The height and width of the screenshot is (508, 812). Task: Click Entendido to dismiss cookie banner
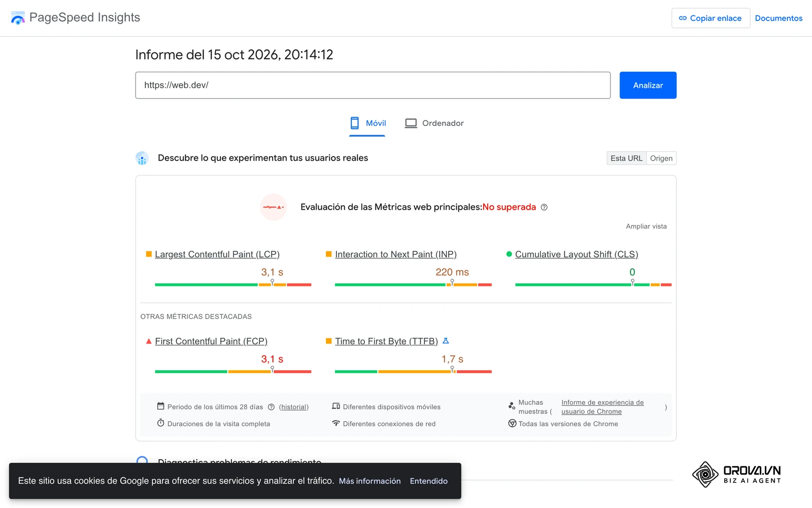(x=429, y=481)
